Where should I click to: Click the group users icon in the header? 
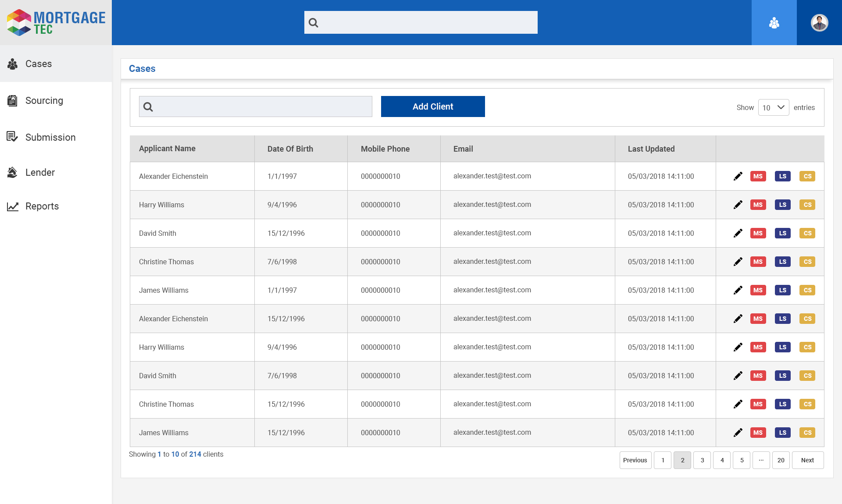point(774,23)
